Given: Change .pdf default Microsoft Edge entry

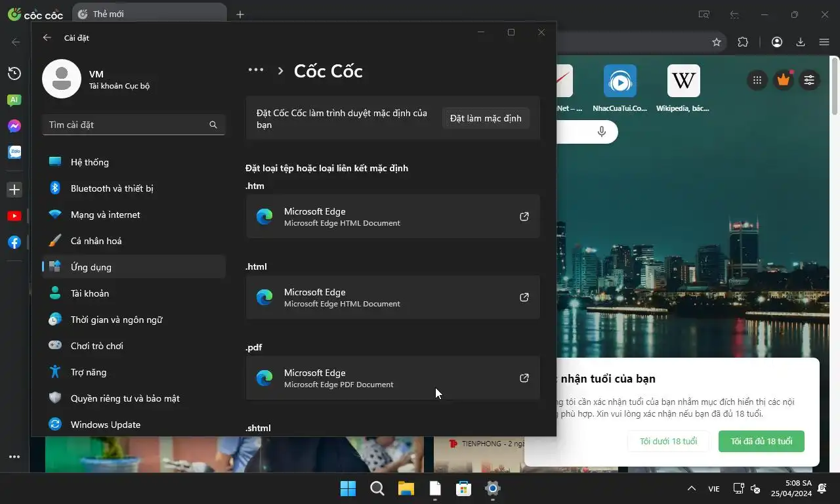Looking at the screenshot, I should point(393,378).
